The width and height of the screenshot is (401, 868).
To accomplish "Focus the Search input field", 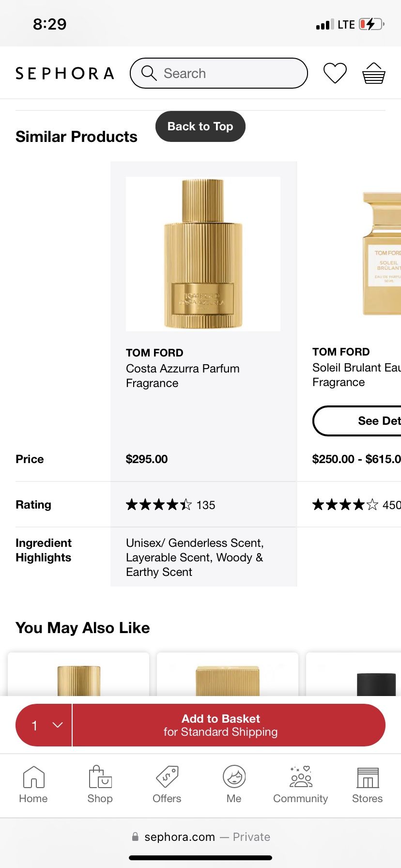I will 228,73.
